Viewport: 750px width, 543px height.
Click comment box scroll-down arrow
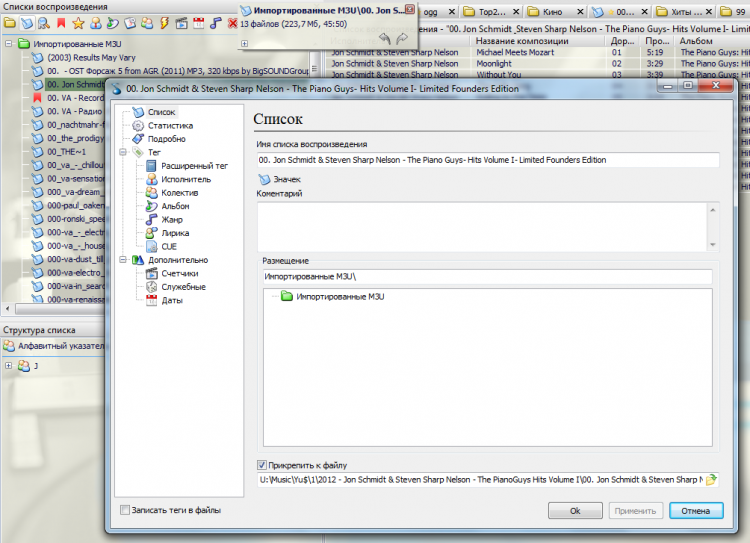713,245
